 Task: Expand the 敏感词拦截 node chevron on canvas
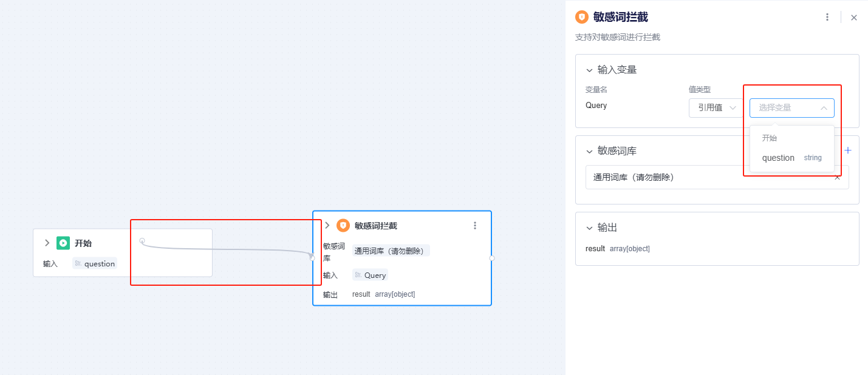click(x=327, y=225)
